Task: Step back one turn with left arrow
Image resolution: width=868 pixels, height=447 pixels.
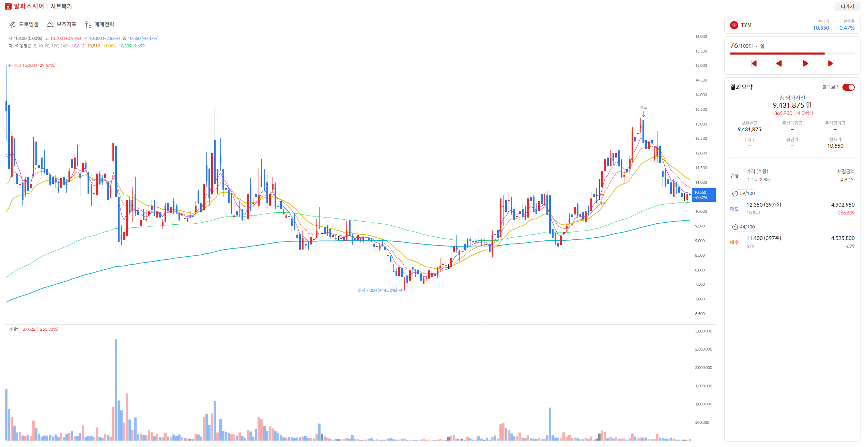Action: point(779,63)
